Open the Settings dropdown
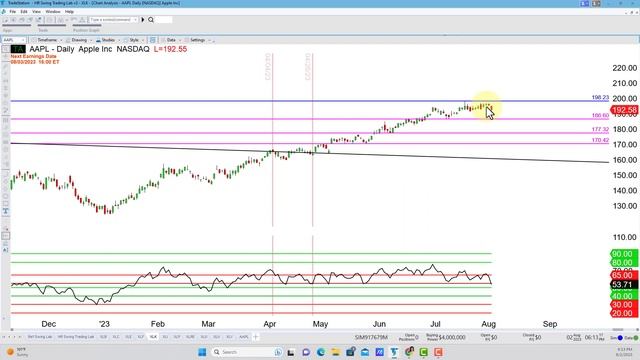Viewport: 640px width, 360px height. (198, 40)
